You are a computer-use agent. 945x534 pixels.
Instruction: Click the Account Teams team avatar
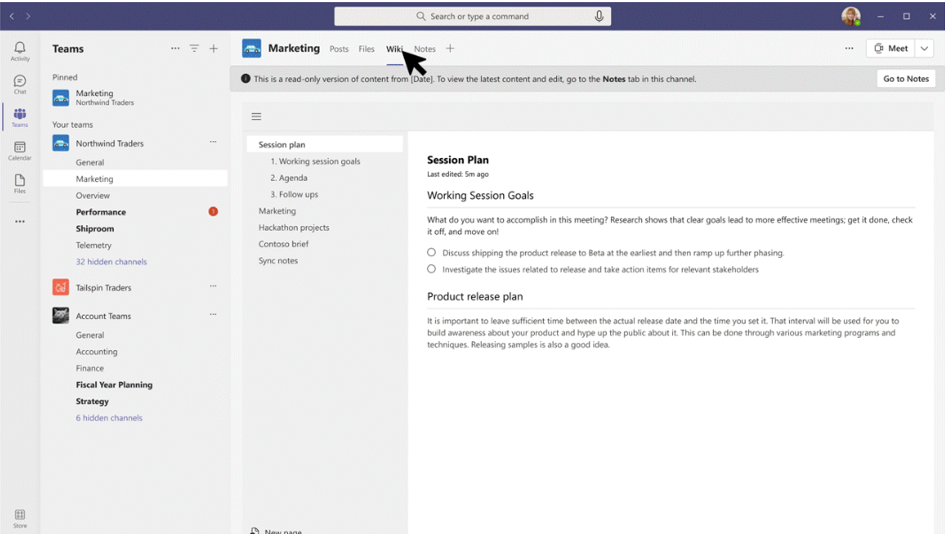tap(60, 315)
